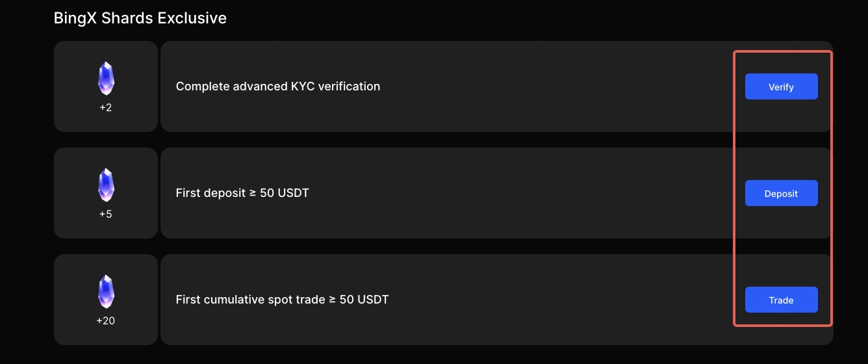868x364 pixels.
Task: Open the Complete advanced KYC verification task
Action: coord(277,86)
